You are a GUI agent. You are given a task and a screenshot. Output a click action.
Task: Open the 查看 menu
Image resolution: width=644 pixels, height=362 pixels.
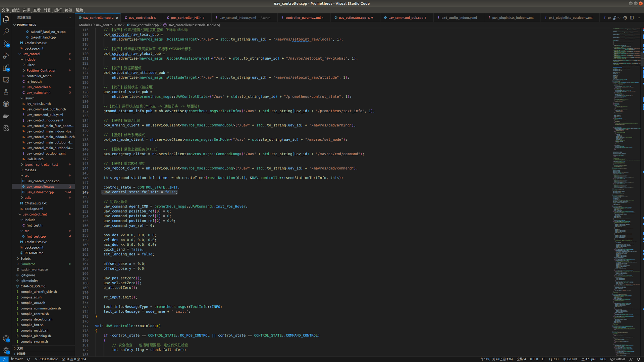click(x=37, y=10)
